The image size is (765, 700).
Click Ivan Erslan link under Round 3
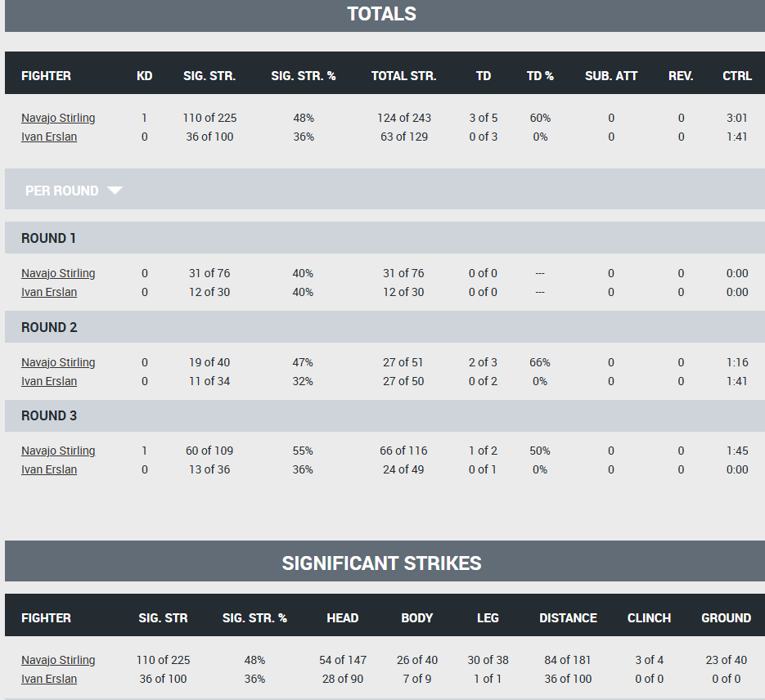(x=49, y=470)
